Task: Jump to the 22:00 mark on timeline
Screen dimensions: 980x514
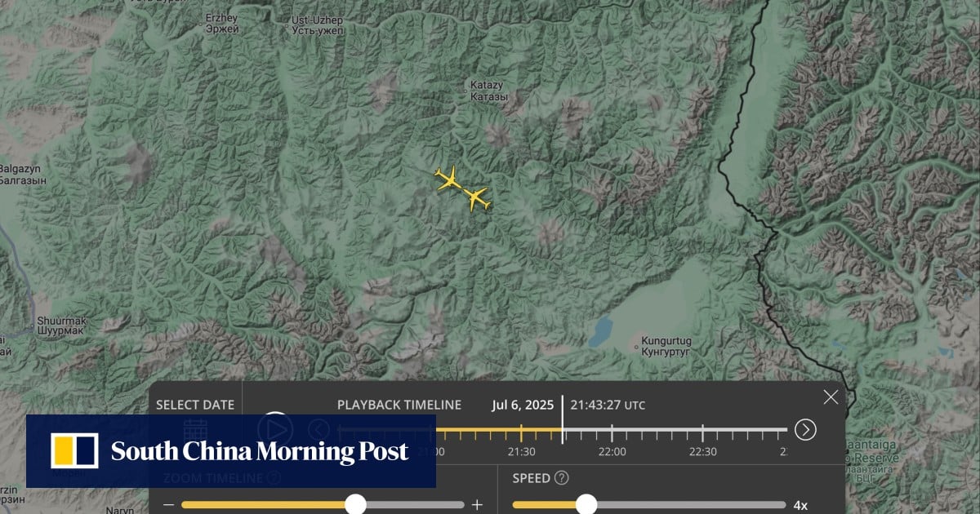Action: pyautogui.click(x=612, y=451)
